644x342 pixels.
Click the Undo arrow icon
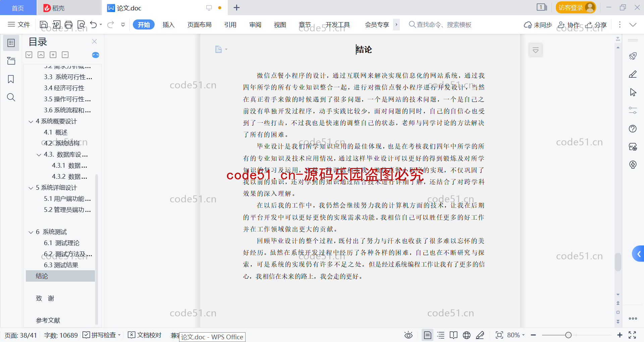tap(94, 24)
